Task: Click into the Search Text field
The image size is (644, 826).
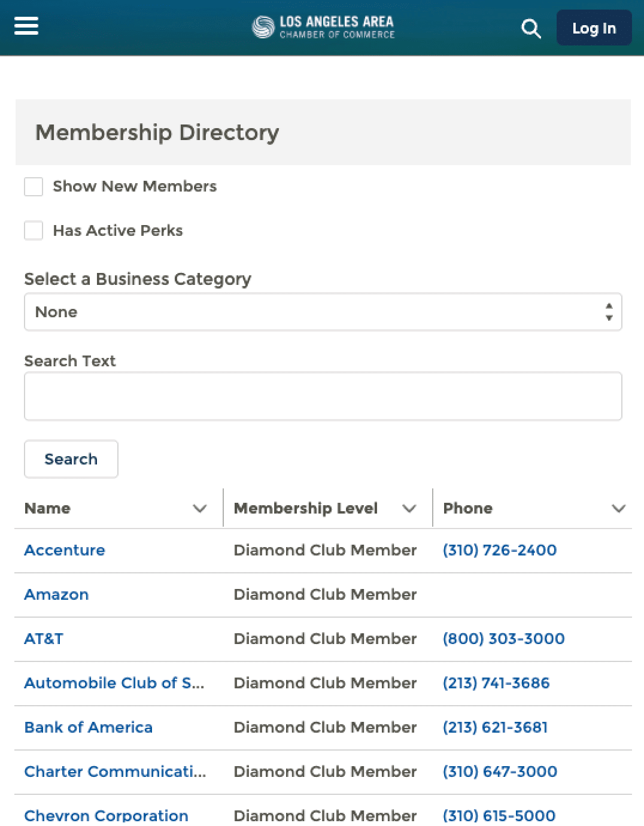Action: (323, 396)
